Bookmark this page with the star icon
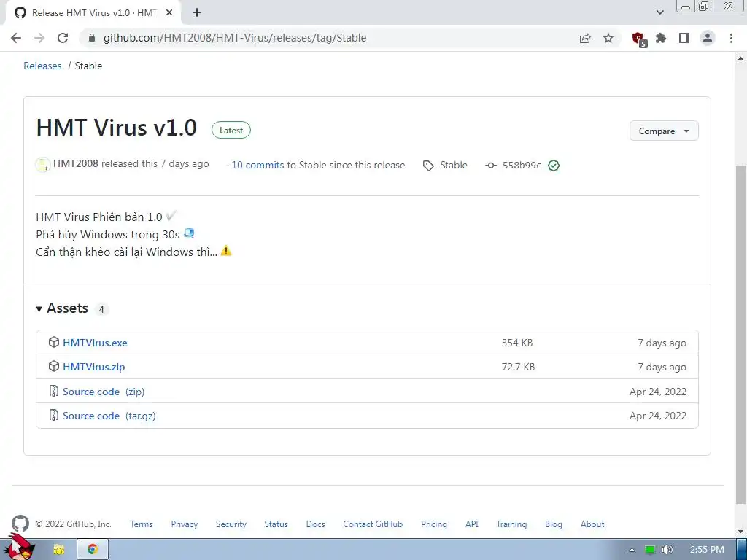The height and width of the screenshot is (560, 747). click(608, 38)
